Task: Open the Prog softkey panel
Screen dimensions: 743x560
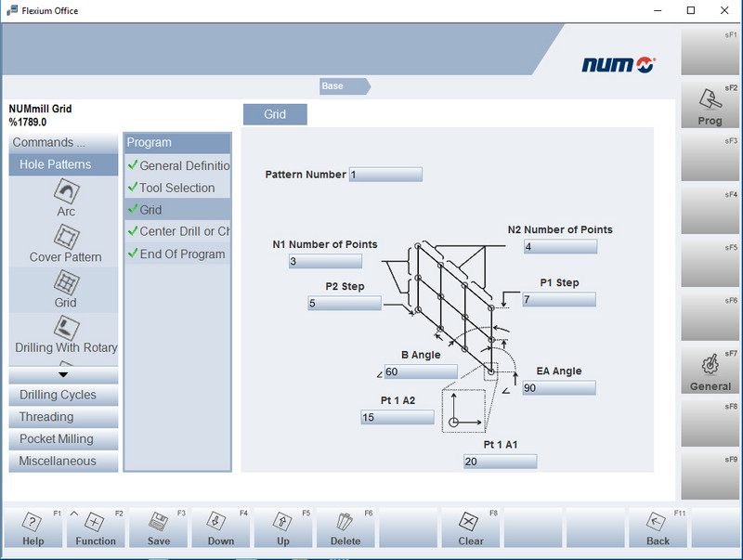Action: click(x=710, y=104)
